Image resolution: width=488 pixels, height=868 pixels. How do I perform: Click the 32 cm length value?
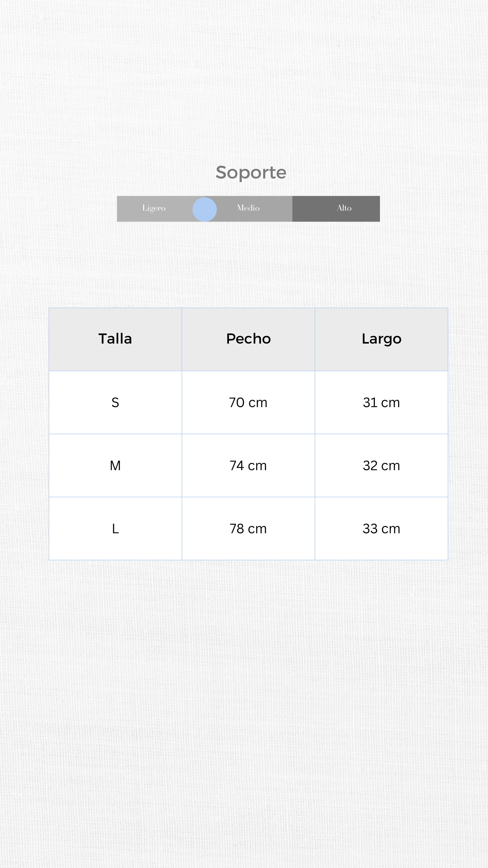[x=381, y=465]
